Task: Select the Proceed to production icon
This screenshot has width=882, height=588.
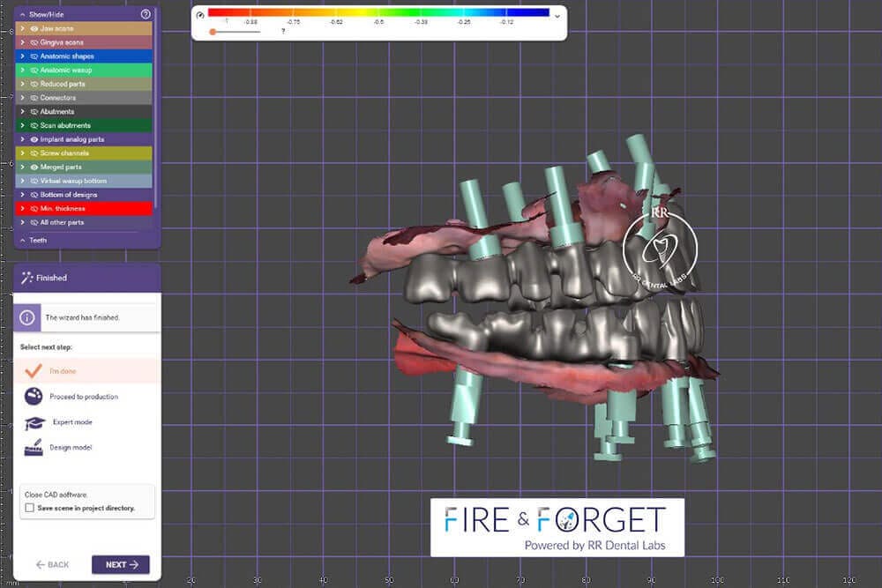Action: point(34,396)
